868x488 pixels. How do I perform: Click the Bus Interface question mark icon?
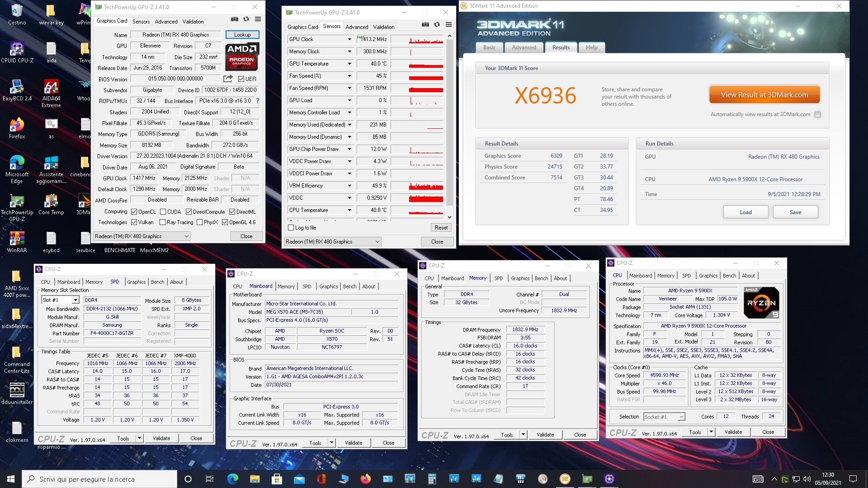pyautogui.click(x=258, y=101)
